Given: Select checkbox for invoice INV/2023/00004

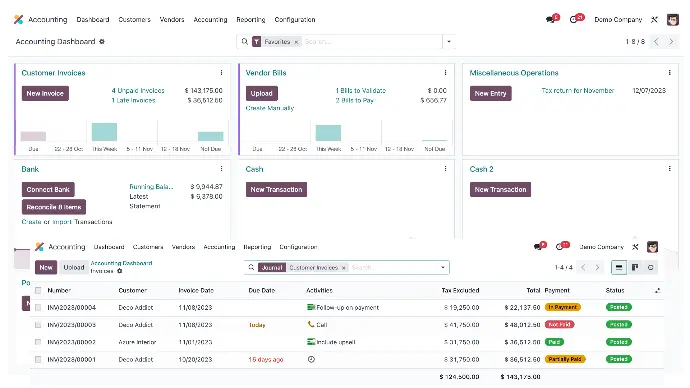Looking at the screenshot, I should pyautogui.click(x=38, y=307).
